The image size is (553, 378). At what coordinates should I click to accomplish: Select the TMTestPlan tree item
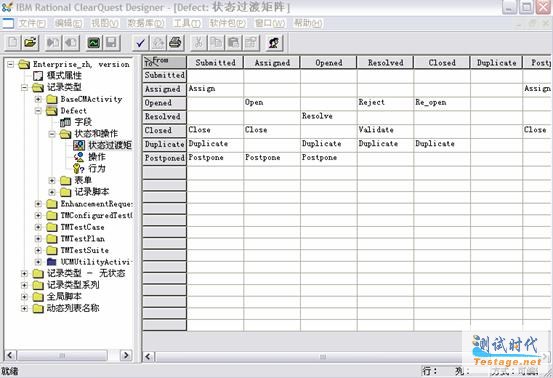click(x=83, y=239)
